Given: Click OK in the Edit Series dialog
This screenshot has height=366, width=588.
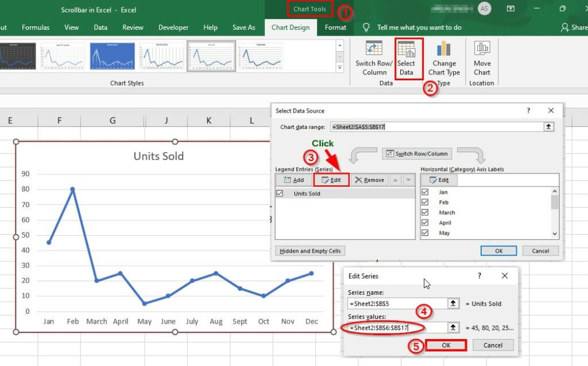Looking at the screenshot, I should click(x=446, y=345).
